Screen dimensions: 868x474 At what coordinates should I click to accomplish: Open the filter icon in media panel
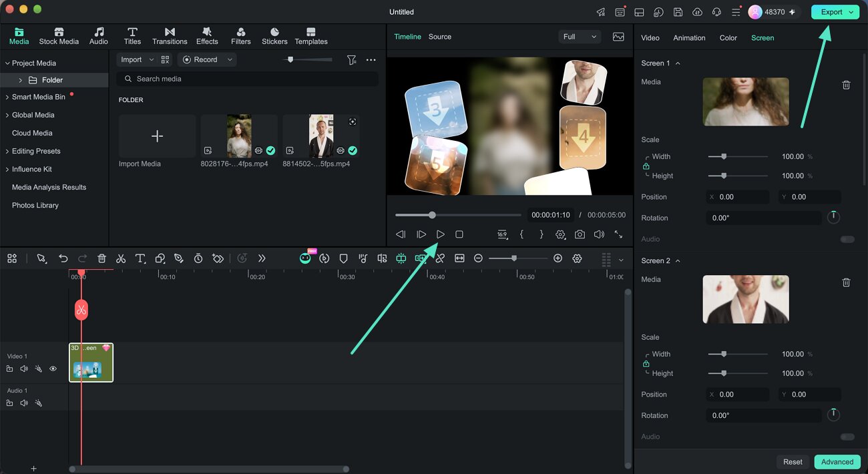pyautogui.click(x=351, y=59)
